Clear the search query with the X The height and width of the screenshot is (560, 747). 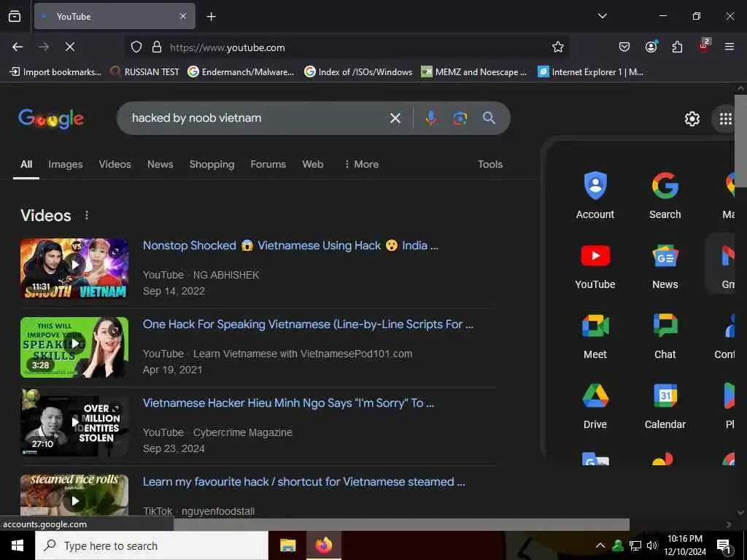[395, 118]
